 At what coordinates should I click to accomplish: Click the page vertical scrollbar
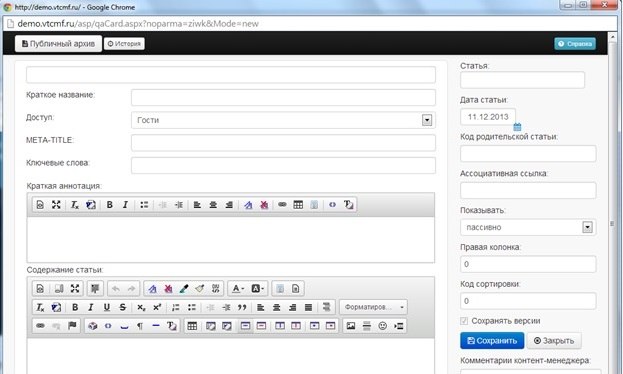(x=612, y=203)
